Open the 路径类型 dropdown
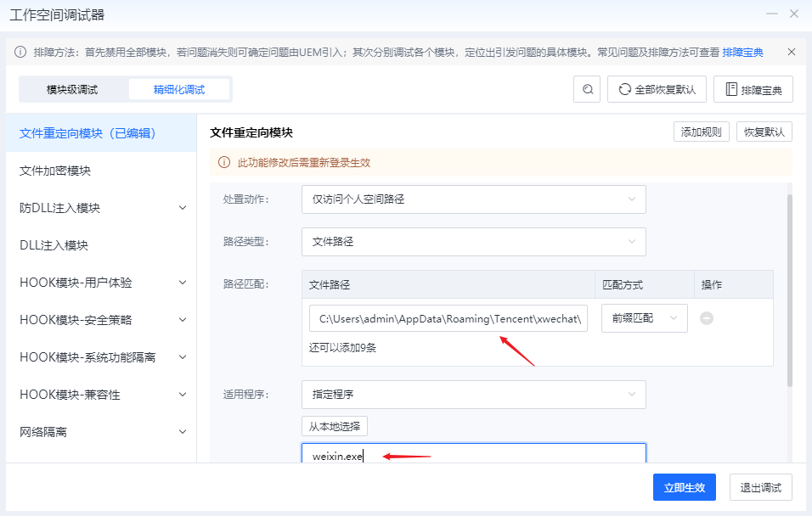This screenshot has width=812, height=516. (473, 241)
